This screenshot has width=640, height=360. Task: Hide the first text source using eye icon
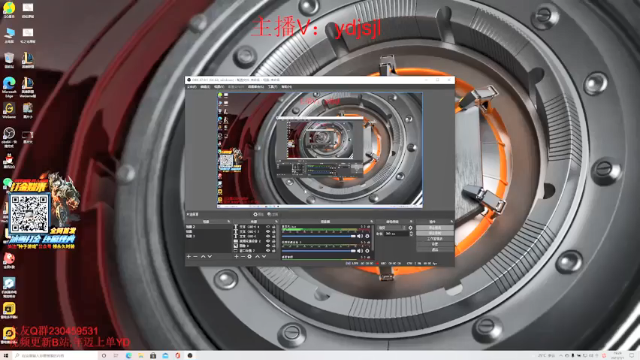(268, 227)
